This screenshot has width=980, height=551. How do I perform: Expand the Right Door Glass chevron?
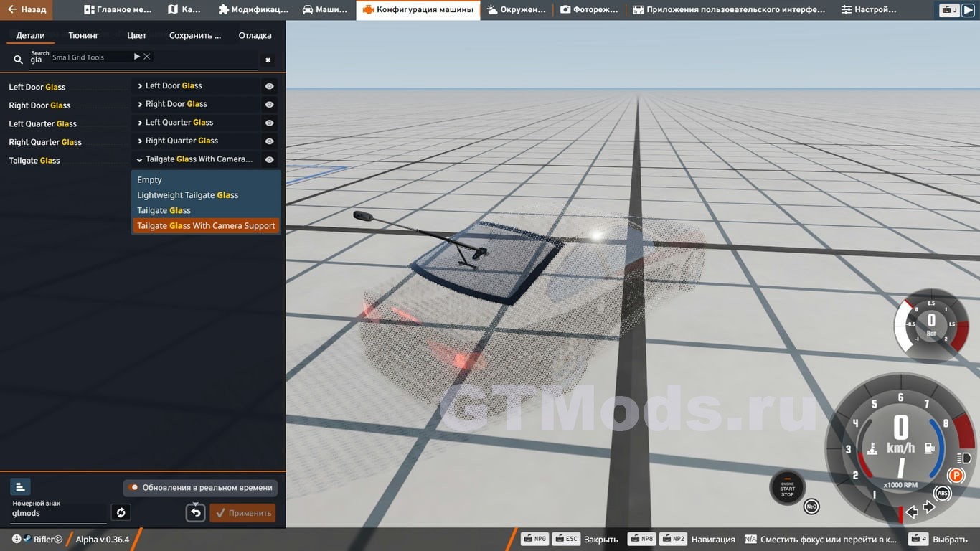140,104
